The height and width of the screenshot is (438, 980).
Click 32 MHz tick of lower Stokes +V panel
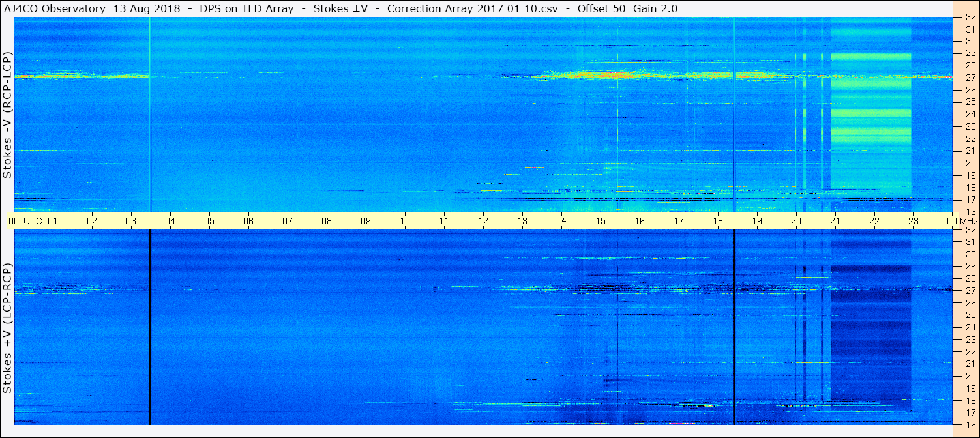click(x=970, y=230)
